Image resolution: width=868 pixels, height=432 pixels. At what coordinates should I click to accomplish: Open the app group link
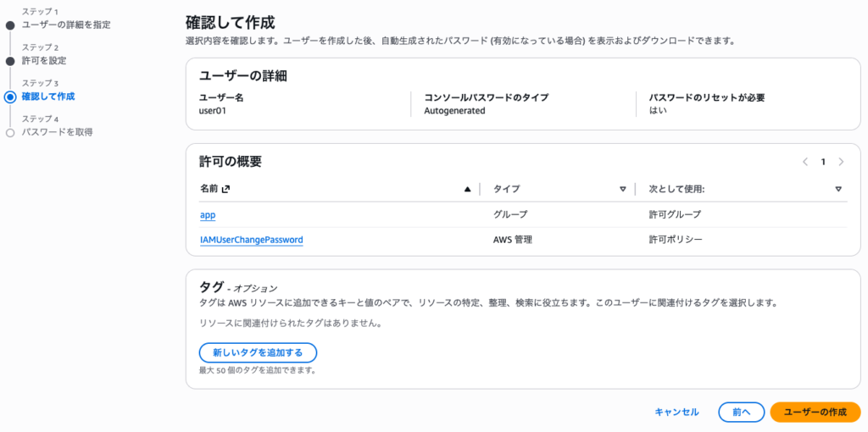click(208, 215)
